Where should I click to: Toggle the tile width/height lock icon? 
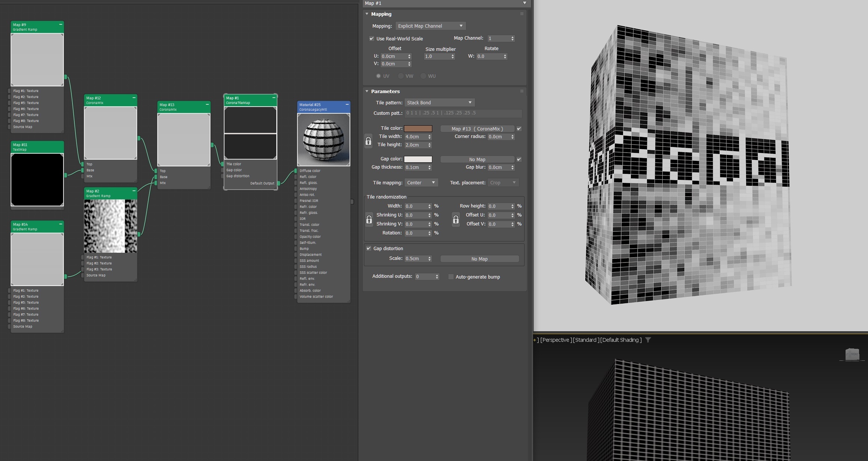[368, 141]
